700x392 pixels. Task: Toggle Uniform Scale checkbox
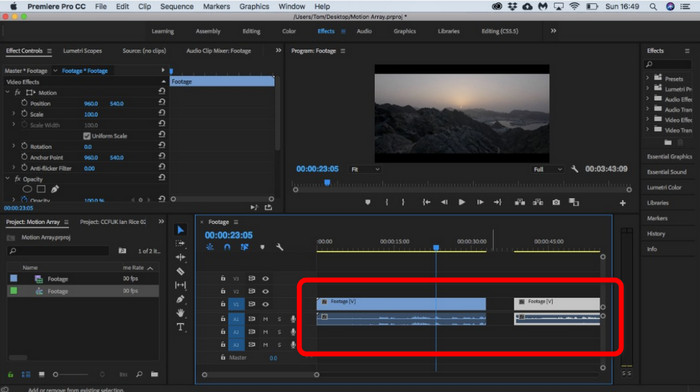87,136
